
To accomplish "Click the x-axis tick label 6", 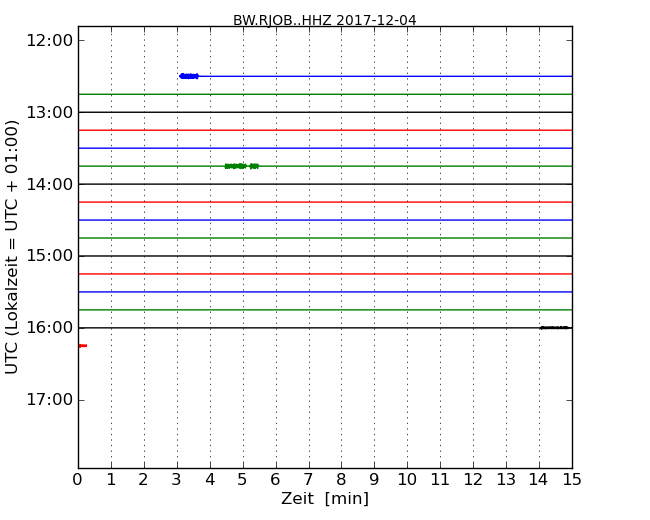I will (x=275, y=480).
